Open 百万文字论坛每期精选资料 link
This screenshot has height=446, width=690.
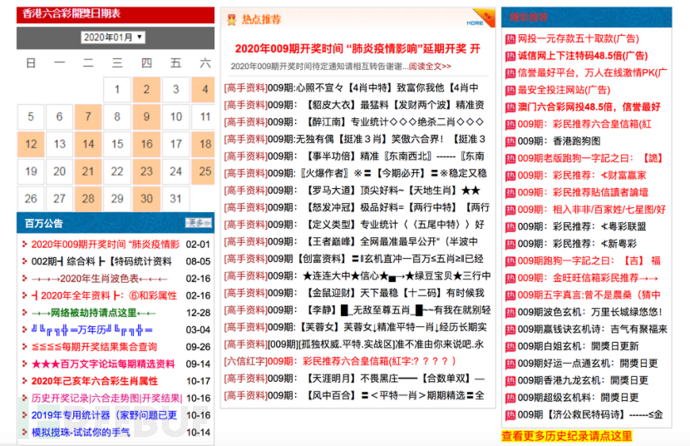tap(103, 364)
